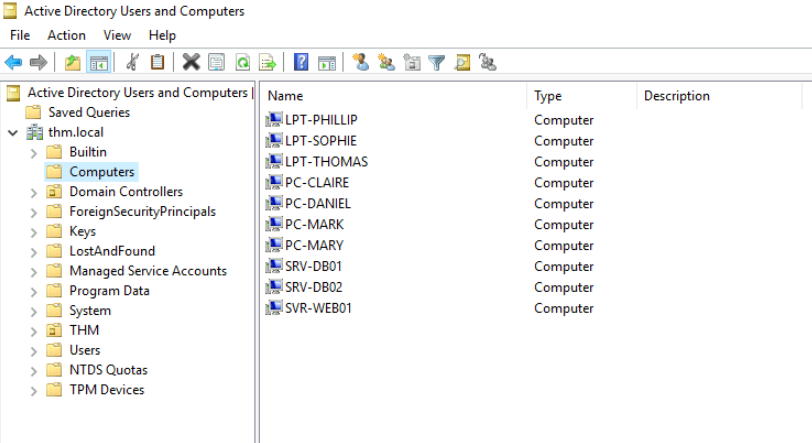Select ForeignSecurityPrincipals label in tree
Image resolution: width=812 pixels, height=443 pixels.
[x=142, y=211]
